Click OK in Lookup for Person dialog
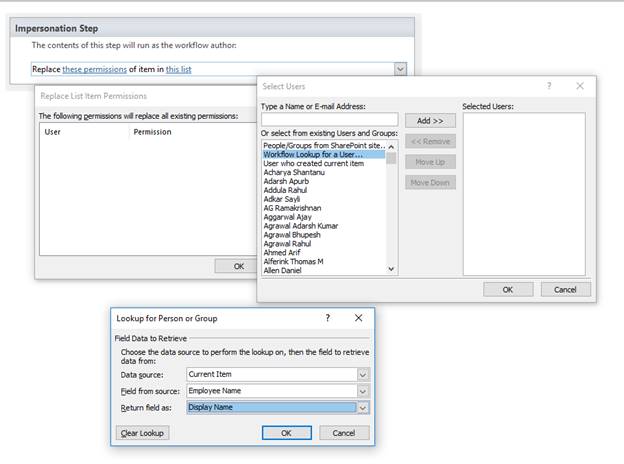 pos(287,433)
